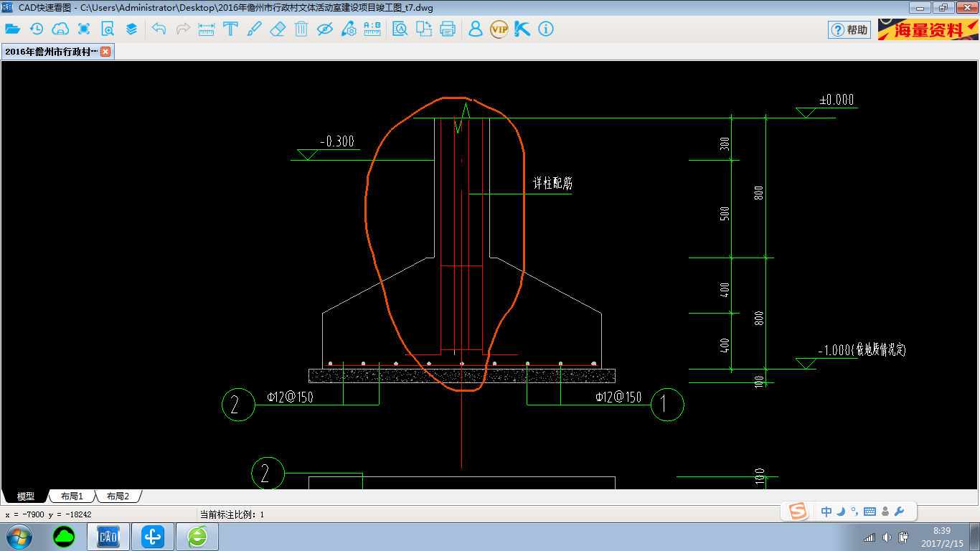
Task: Click the A:B scale ratio icon
Action: click(372, 29)
